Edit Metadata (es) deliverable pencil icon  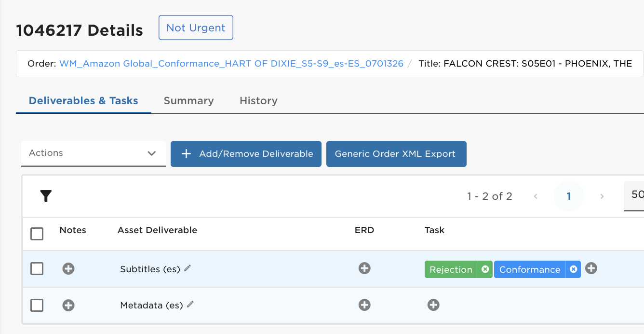click(190, 304)
